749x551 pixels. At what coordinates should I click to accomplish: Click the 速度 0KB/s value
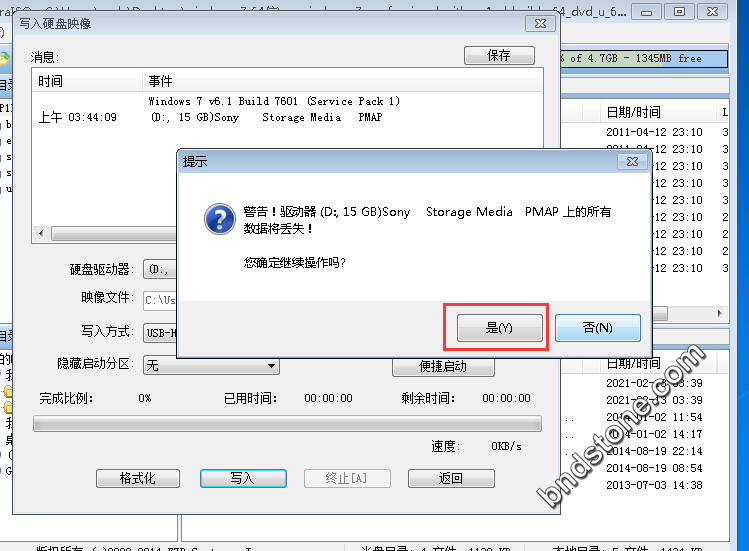click(506, 446)
